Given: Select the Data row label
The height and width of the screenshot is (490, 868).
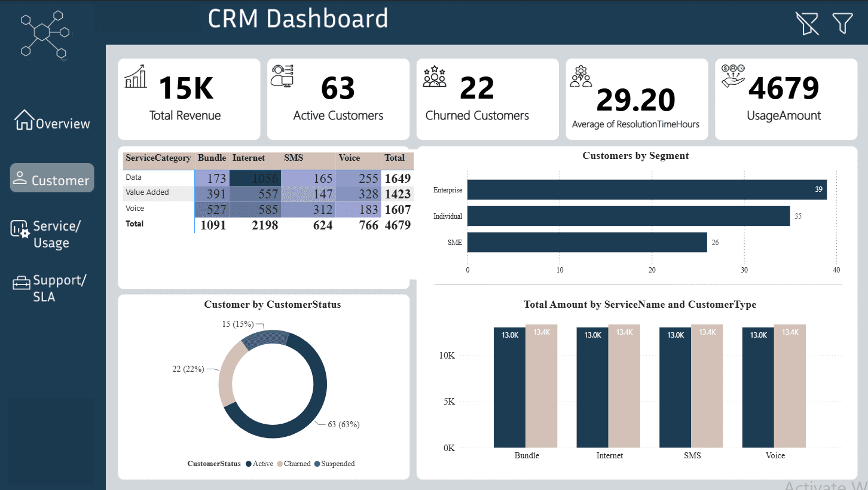Looking at the screenshot, I should pos(134,177).
